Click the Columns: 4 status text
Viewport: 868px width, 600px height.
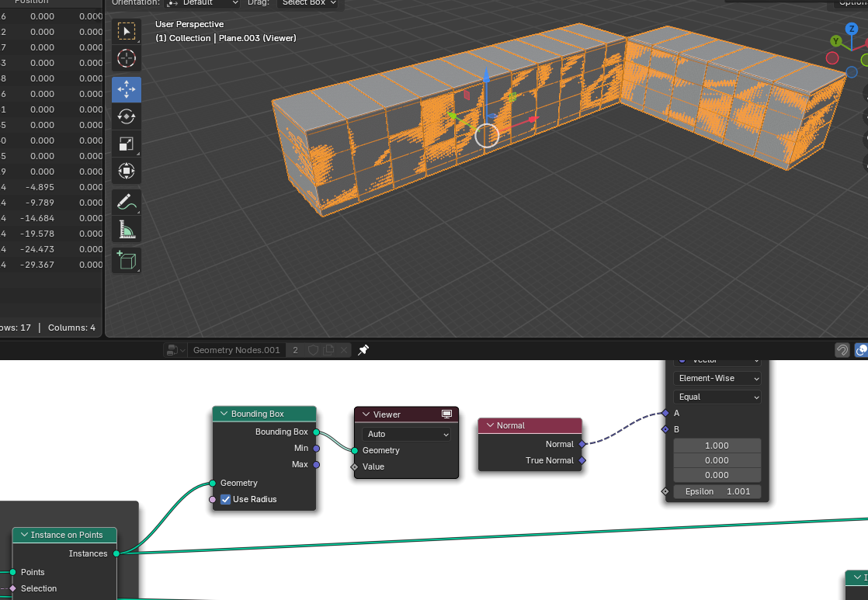coord(71,328)
